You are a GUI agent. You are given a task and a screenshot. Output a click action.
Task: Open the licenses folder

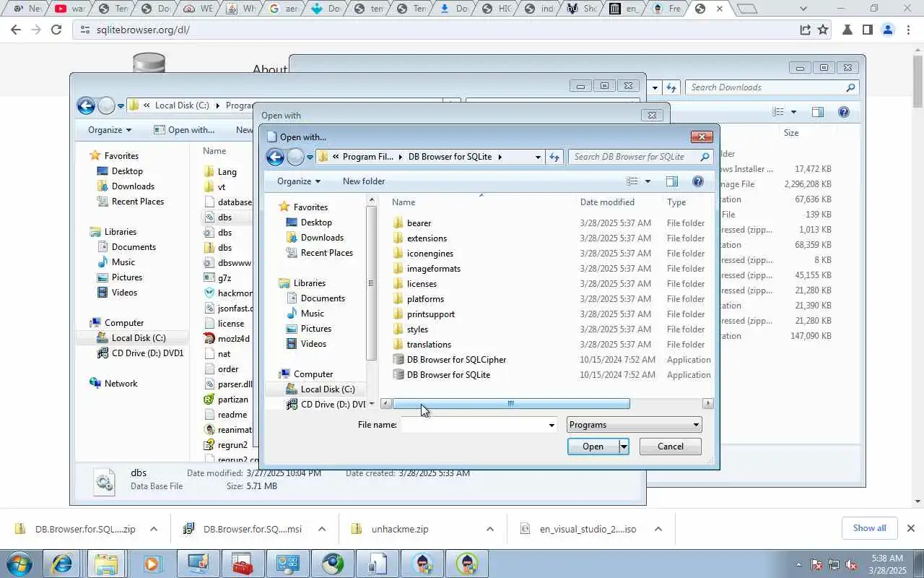(x=414, y=283)
